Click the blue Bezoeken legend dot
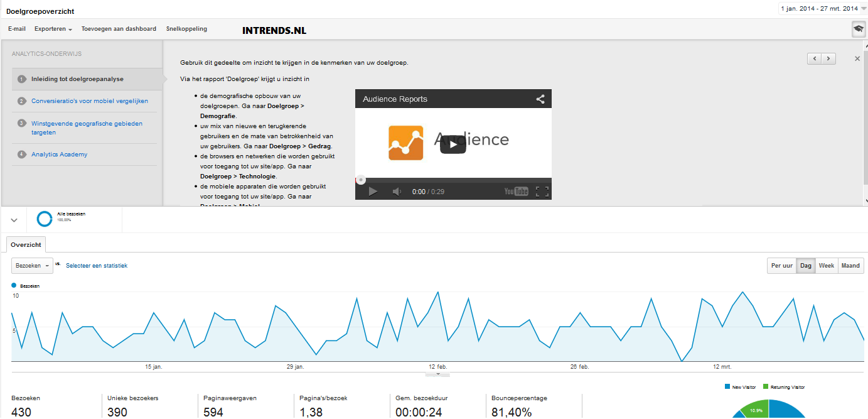 click(x=14, y=285)
